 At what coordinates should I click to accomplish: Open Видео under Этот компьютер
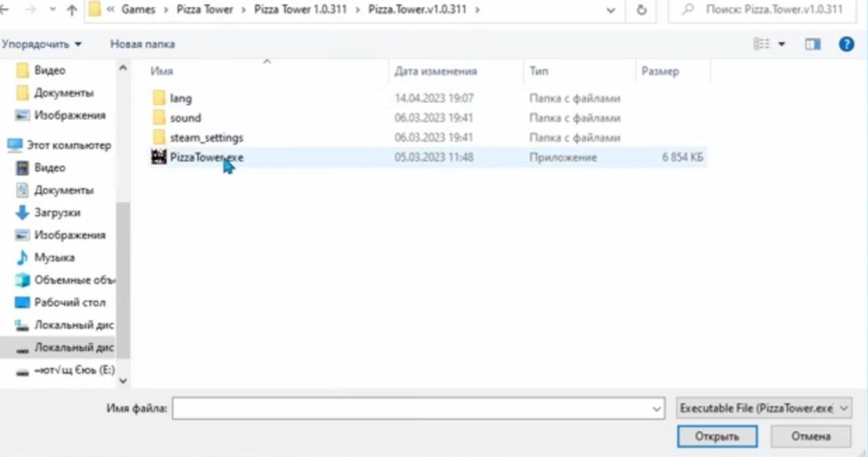[49, 168]
